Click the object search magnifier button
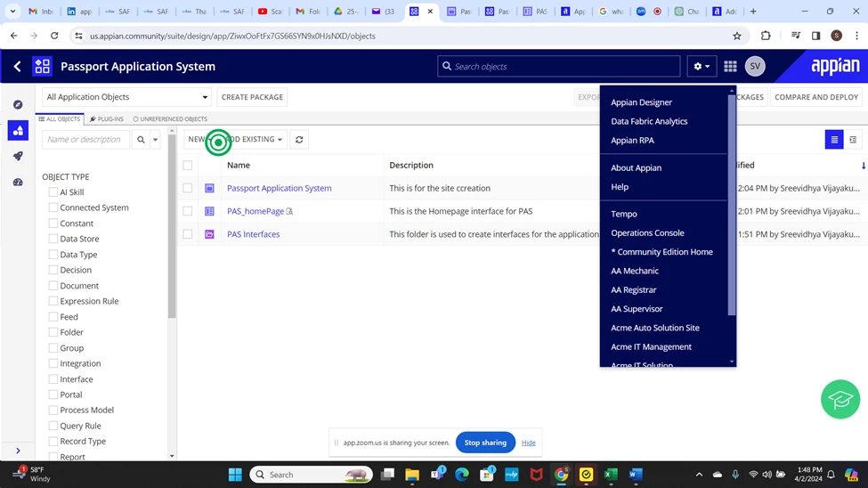This screenshot has width=868, height=488. (x=141, y=140)
